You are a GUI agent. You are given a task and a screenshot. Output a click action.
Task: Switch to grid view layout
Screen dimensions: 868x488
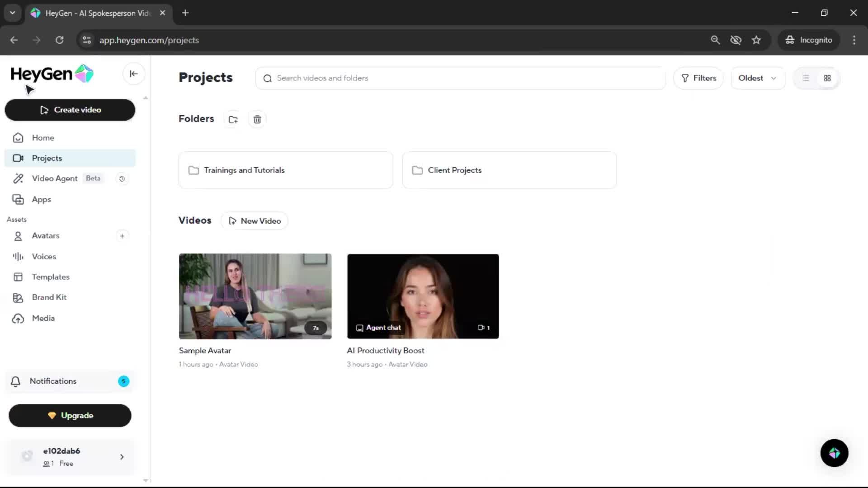[x=827, y=78]
